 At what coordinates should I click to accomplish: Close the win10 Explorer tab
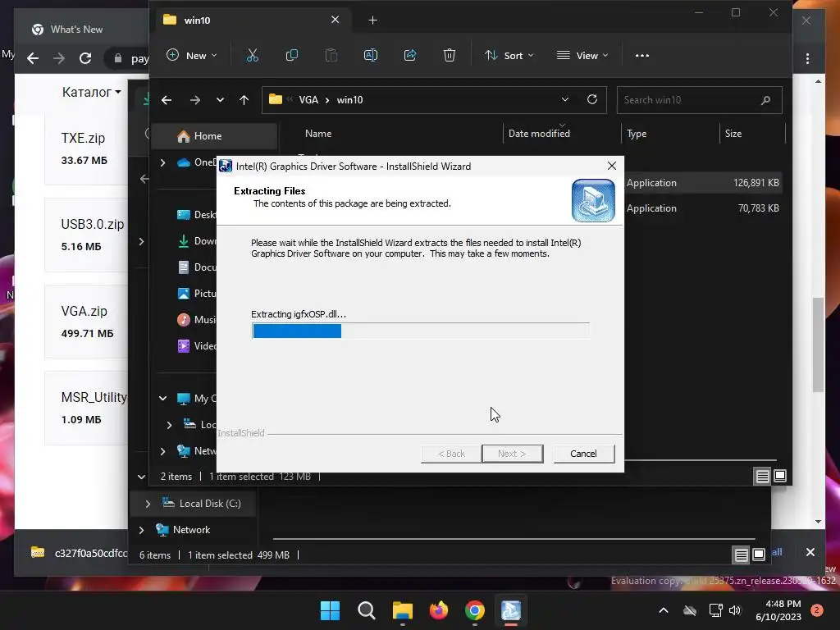click(x=336, y=20)
